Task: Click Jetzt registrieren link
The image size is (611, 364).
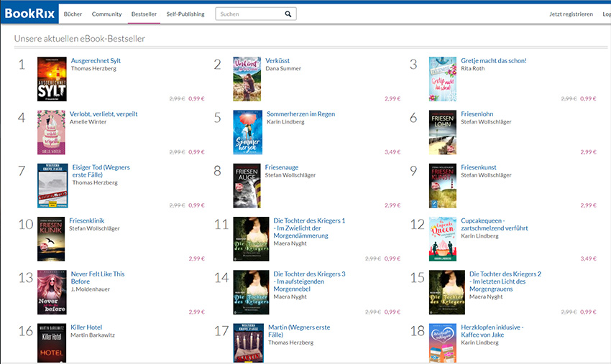Action: click(x=571, y=14)
